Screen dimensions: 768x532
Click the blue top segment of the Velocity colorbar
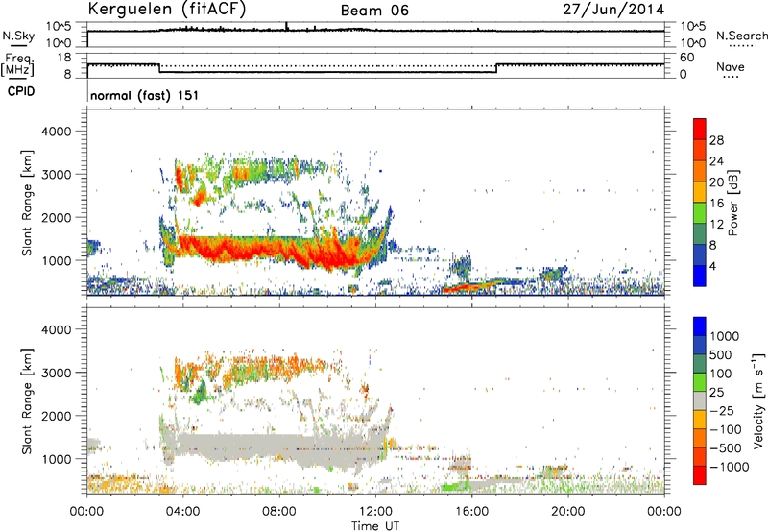[700, 326]
